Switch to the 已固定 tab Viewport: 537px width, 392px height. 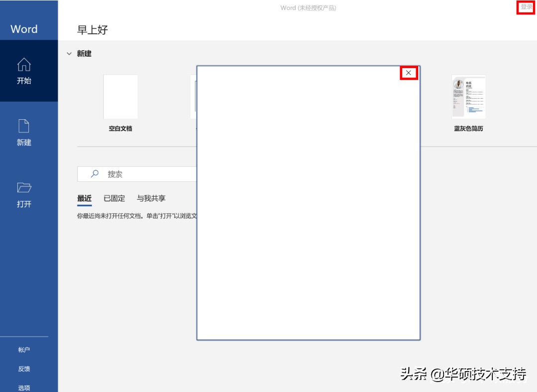[114, 198]
